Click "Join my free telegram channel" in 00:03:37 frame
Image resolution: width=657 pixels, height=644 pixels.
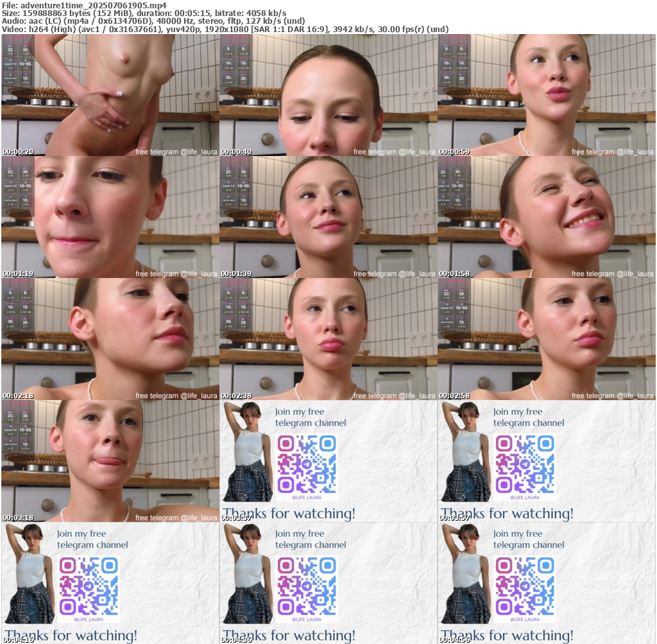[x=311, y=417]
